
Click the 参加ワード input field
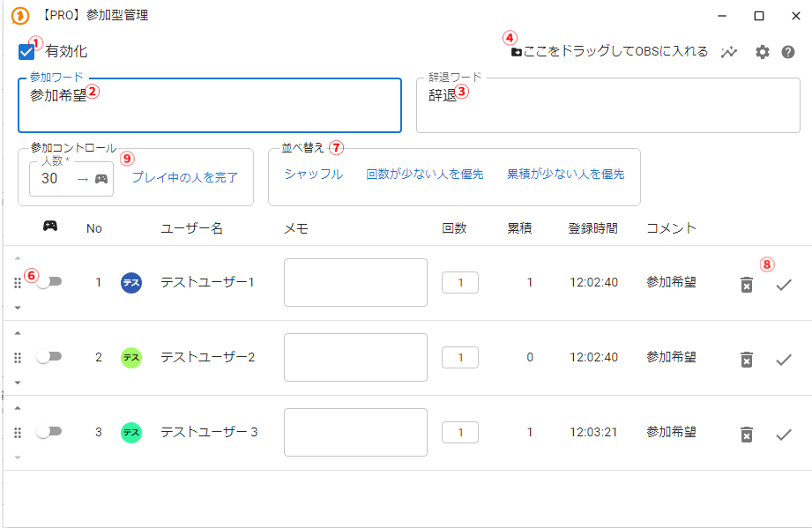210,110
